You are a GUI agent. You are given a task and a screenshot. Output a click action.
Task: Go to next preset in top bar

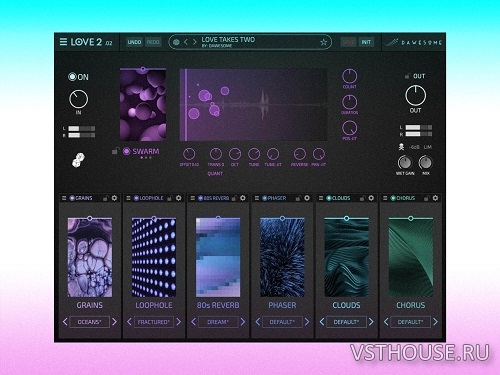195,42
